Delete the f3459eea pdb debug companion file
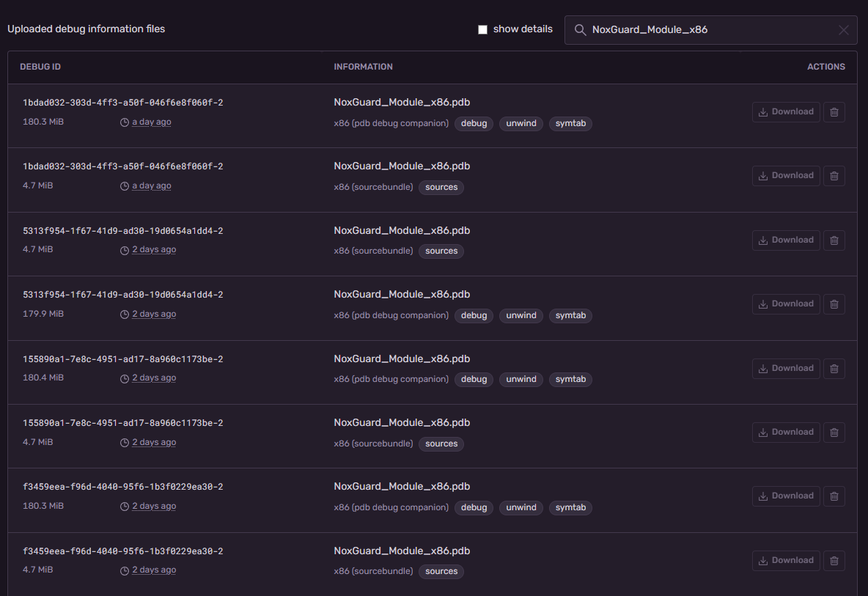Screen dimensions: 868x596 [x=834, y=496]
